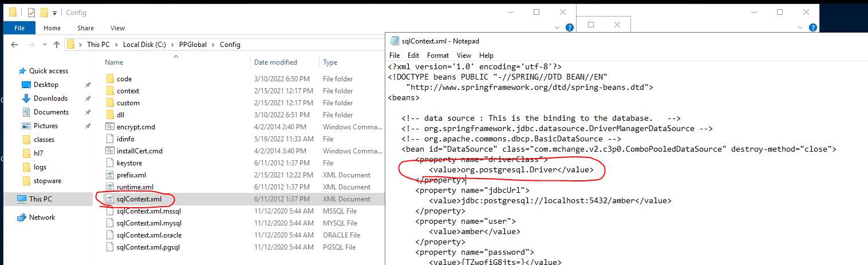Click Explorer Help question mark icon
Viewport: 868px width, 265px height.
pos(570,27)
